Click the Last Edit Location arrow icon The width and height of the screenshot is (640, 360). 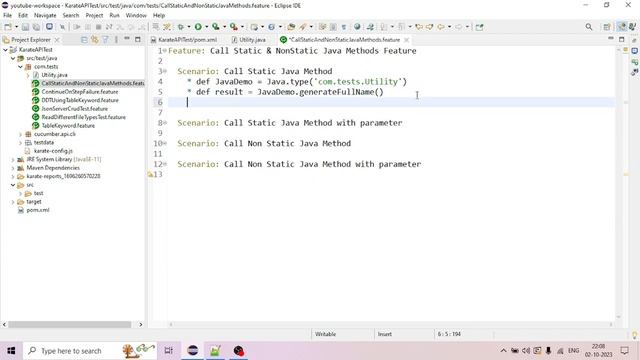pos(418,27)
